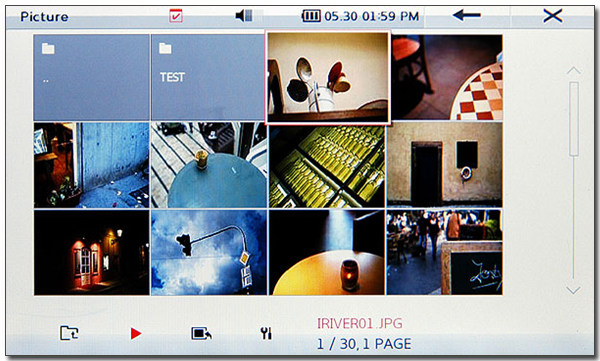Viewport: 600px width, 361px height.
Task: Select the candle on table thumbnail
Action: coord(327,252)
